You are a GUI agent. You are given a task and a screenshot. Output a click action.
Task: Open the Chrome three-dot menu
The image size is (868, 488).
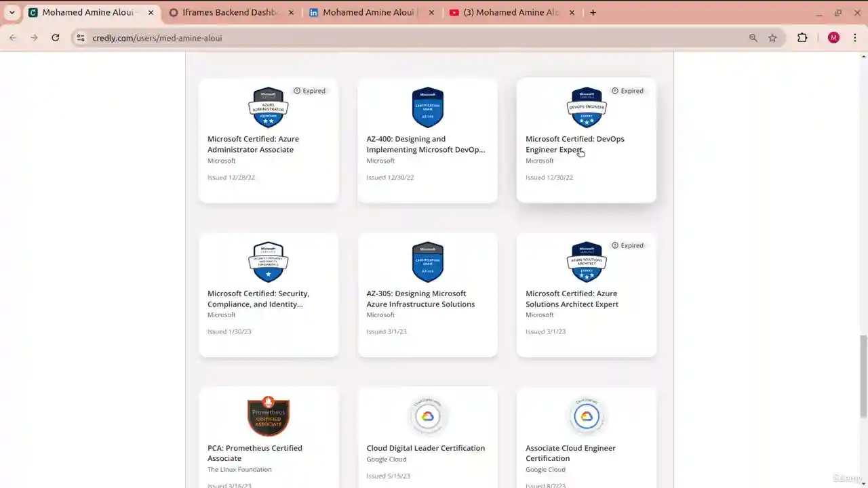854,38
